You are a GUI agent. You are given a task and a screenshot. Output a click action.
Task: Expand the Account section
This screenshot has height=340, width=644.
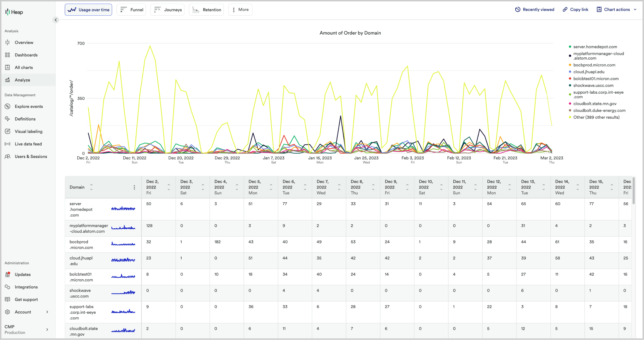point(23,312)
